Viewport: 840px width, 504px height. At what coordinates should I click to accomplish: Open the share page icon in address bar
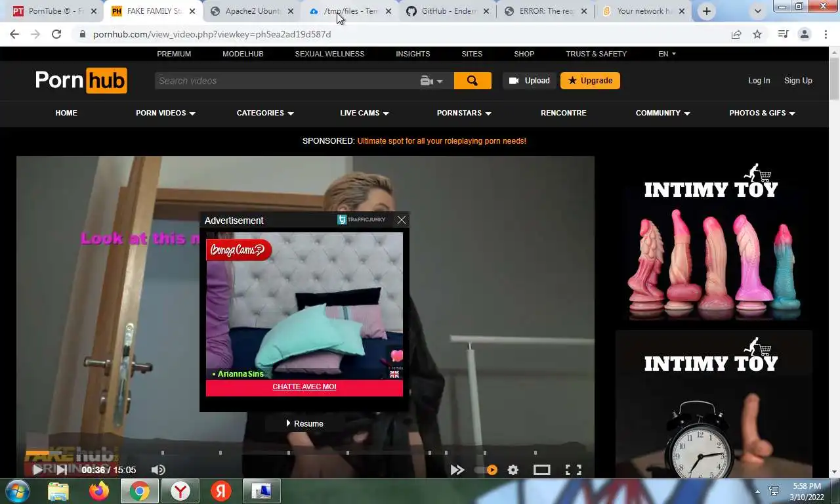pos(736,34)
